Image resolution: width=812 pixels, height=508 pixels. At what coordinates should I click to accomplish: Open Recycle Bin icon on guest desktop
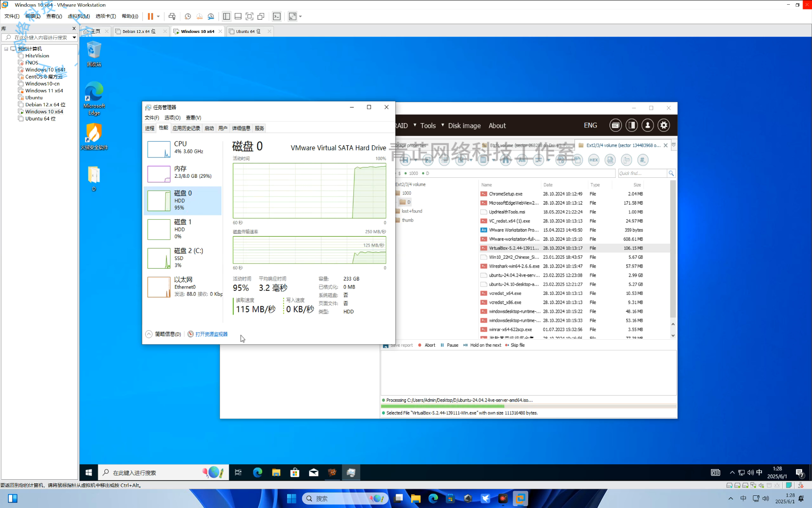[x=94, y=54]
